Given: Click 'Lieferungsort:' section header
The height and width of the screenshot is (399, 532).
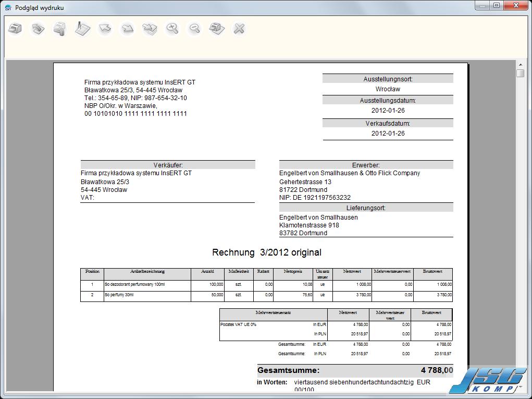Looking at the screenshot, I should click(366, 208).
